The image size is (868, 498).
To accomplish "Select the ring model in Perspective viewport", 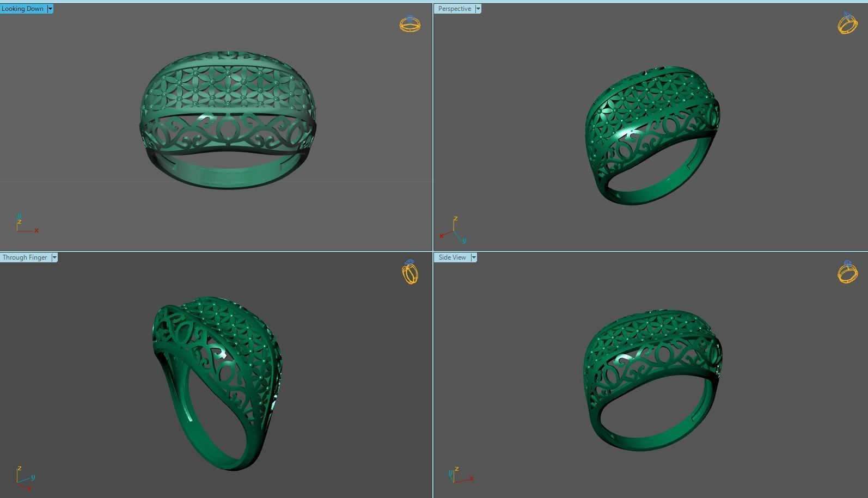I will coord(652,136).
